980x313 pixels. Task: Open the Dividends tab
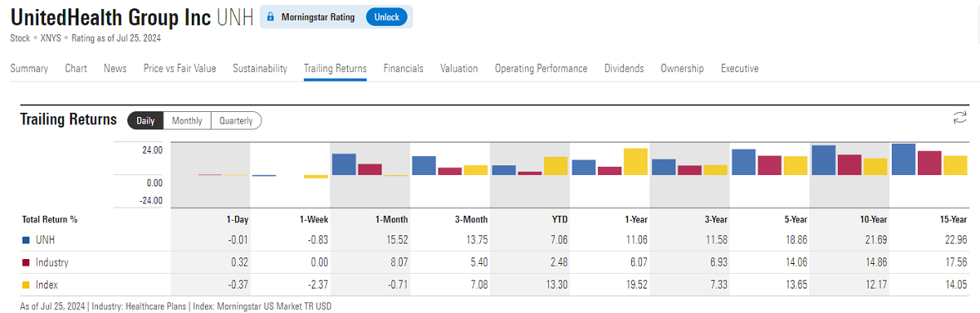(624, 69)
